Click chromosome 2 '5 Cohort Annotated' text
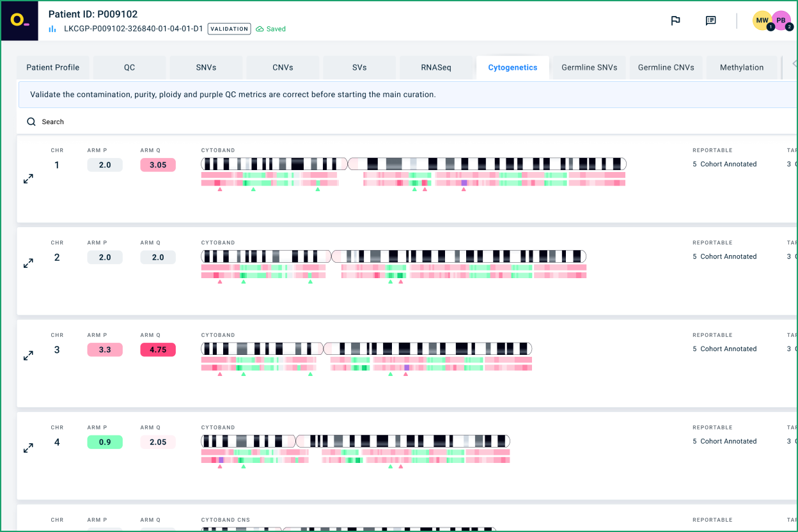The image size is (798, 532). pyautogui.click(x=724, y=256)
